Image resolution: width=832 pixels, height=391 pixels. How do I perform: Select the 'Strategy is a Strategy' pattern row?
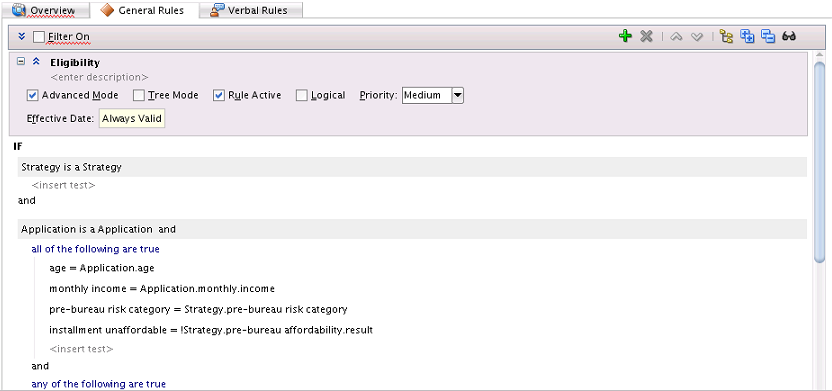pos(412,167)
